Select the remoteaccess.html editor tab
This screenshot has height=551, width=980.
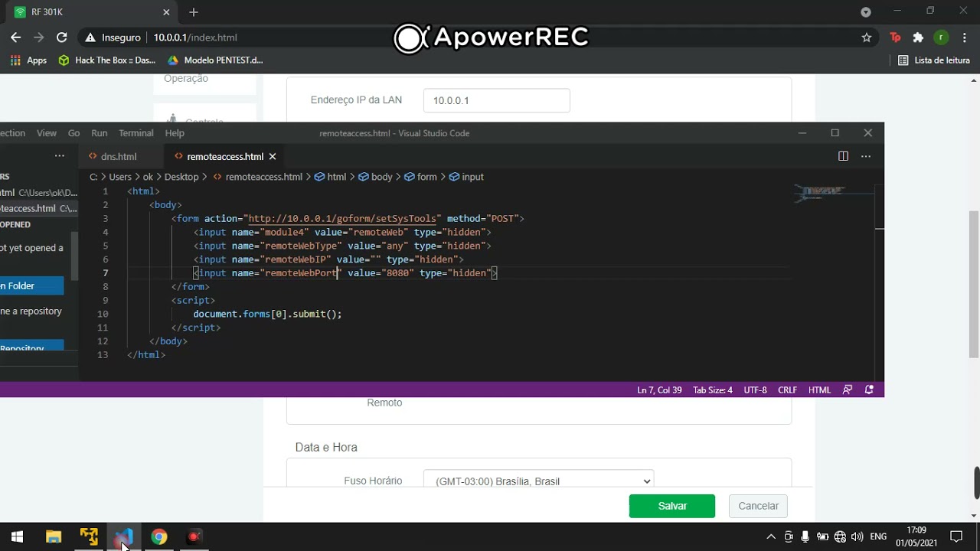click(225, 156)
